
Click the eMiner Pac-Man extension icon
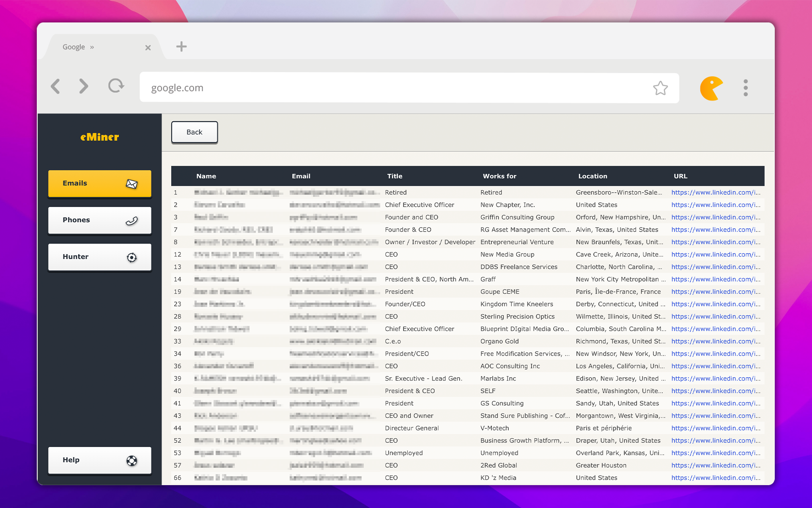(711, 87)
